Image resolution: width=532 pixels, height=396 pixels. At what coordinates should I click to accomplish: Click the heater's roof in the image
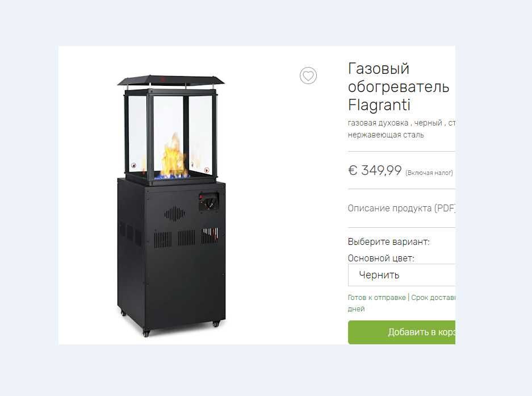pos(171,81)
